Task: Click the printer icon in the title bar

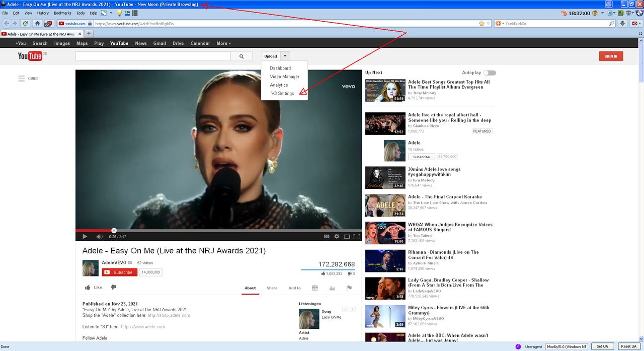Action: coord(608,4)
